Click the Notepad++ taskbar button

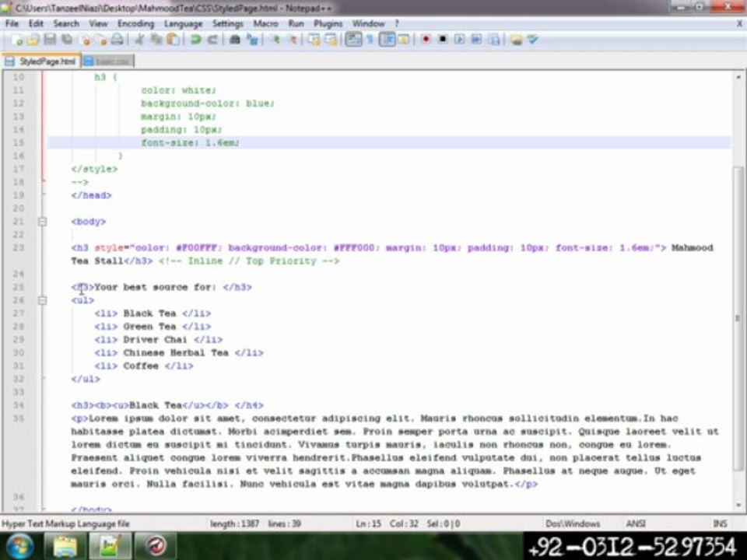coord(110,546)
